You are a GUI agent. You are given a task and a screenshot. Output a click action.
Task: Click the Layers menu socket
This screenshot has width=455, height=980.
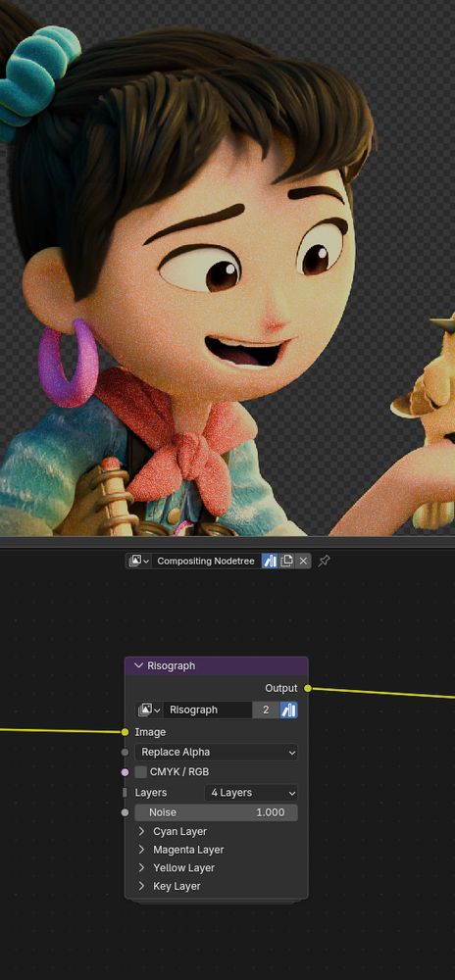tap(125, 793)
